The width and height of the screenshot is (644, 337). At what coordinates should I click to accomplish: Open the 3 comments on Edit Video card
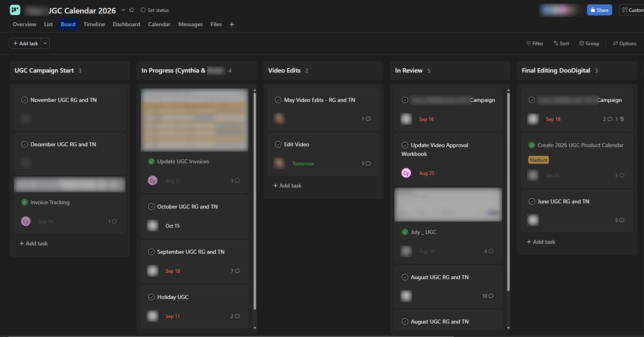366,163
